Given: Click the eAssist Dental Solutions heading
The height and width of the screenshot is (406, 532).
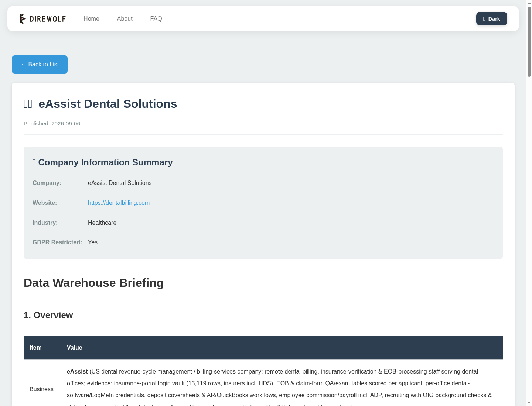Looking at the screenshot, I should coord(108,104).
